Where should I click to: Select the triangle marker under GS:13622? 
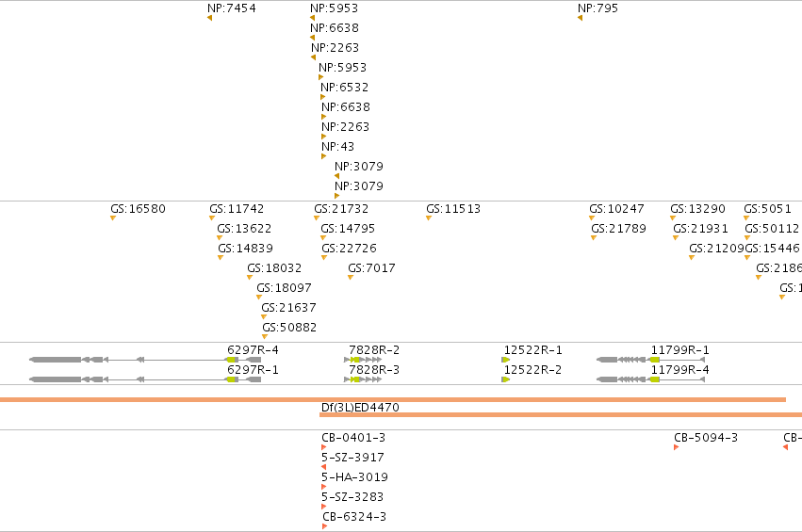point(220,238)
